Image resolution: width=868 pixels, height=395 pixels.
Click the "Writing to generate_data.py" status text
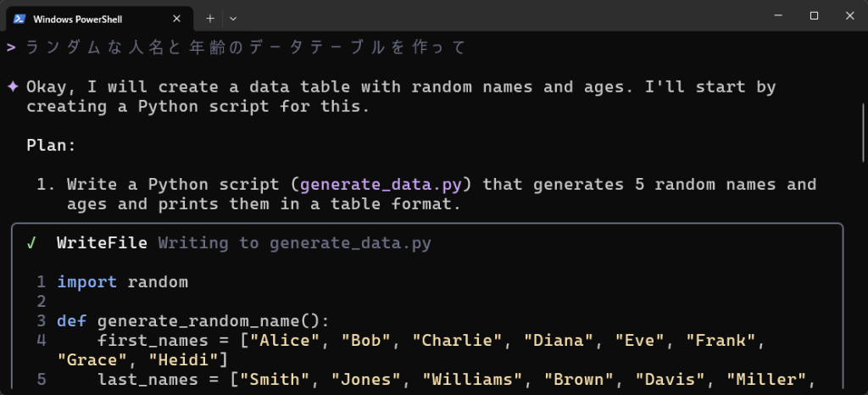294,243
